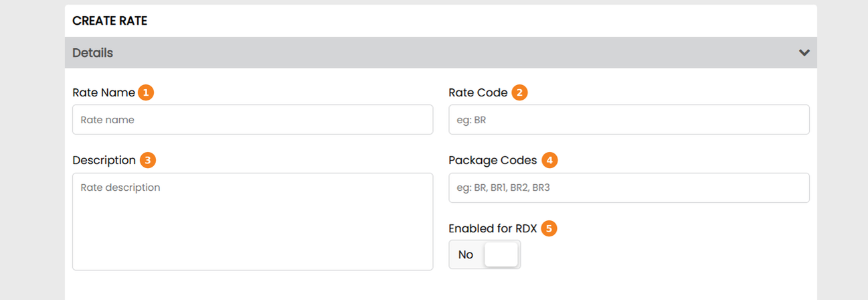
Task: Select the Description label text
Action: [x=104, y=160]
